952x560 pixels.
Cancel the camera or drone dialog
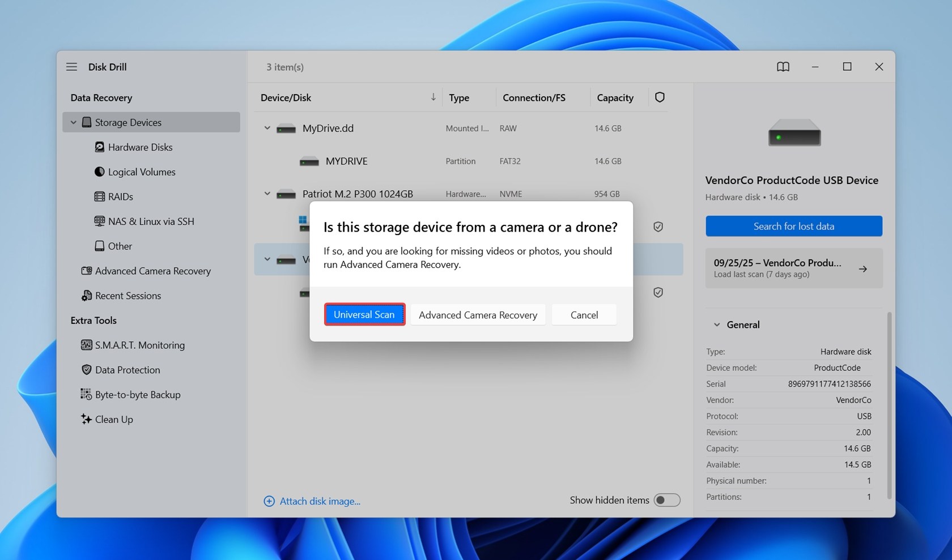(584, 315)
